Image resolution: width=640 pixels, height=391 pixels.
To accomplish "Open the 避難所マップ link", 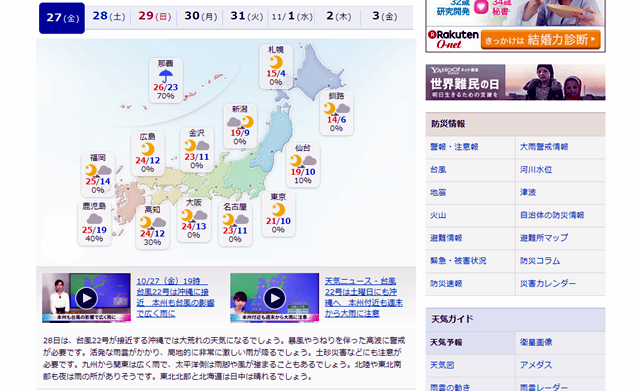I will coord(544,238).
